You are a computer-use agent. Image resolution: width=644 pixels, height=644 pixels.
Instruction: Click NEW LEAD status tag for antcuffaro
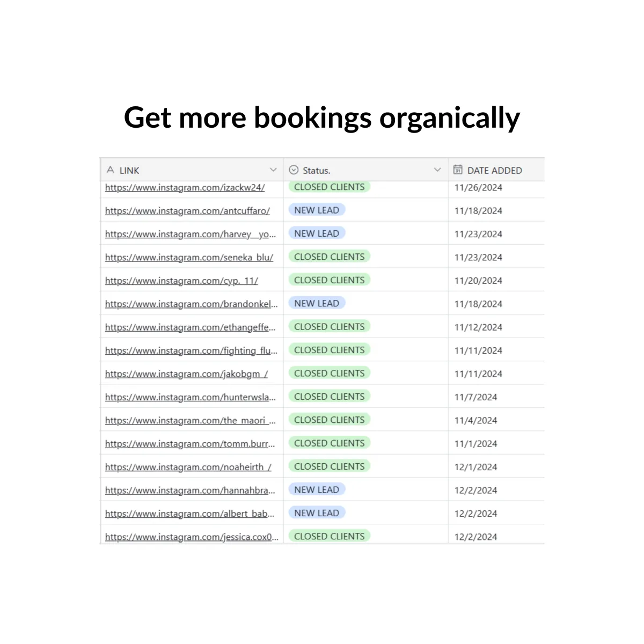[317, 210]
